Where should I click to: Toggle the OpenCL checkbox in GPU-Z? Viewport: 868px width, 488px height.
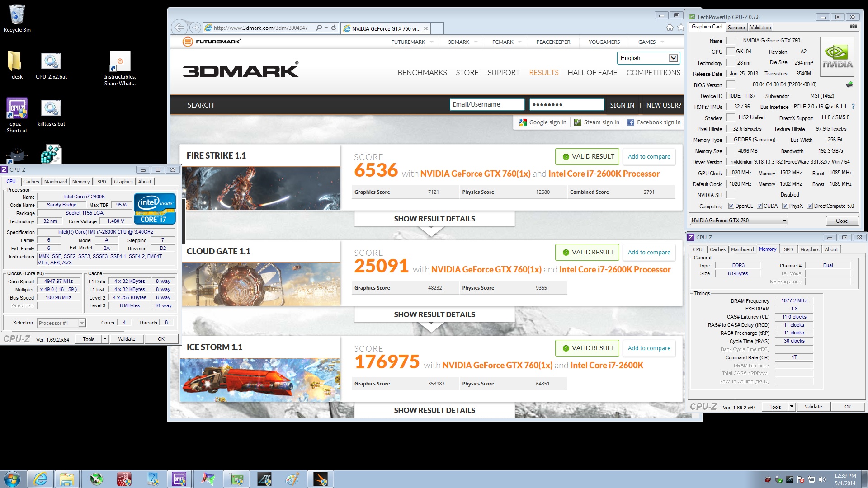point(731,206)
